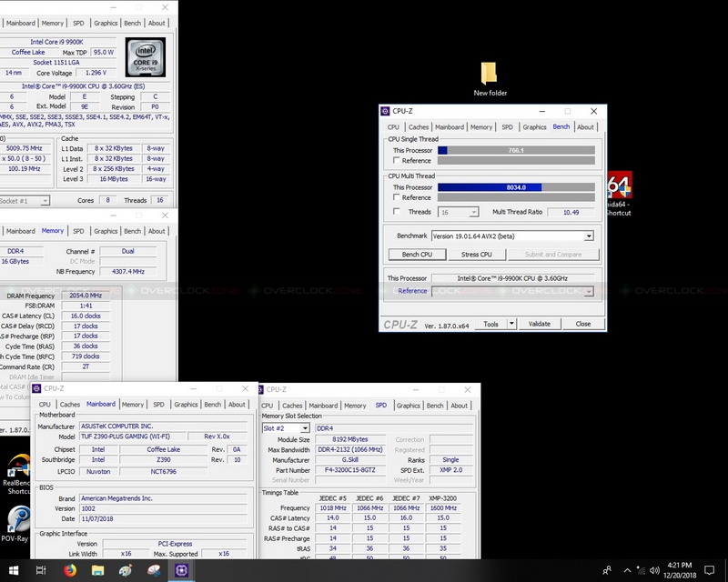Click the CPU-Z SPD window title icon
This screenshot has width=728, height=582.
coord(259,390)
